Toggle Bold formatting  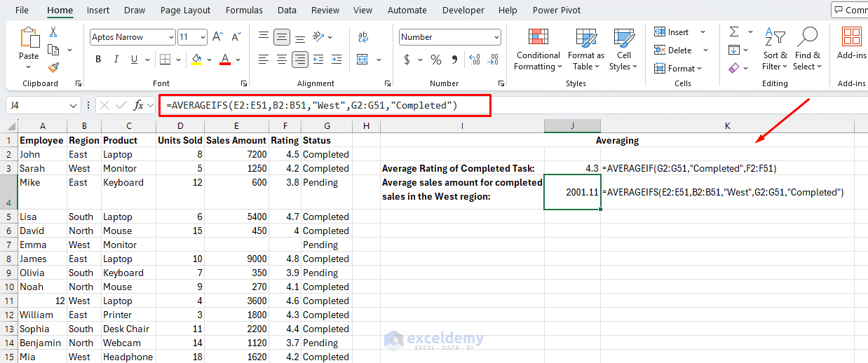click(98, 60)
